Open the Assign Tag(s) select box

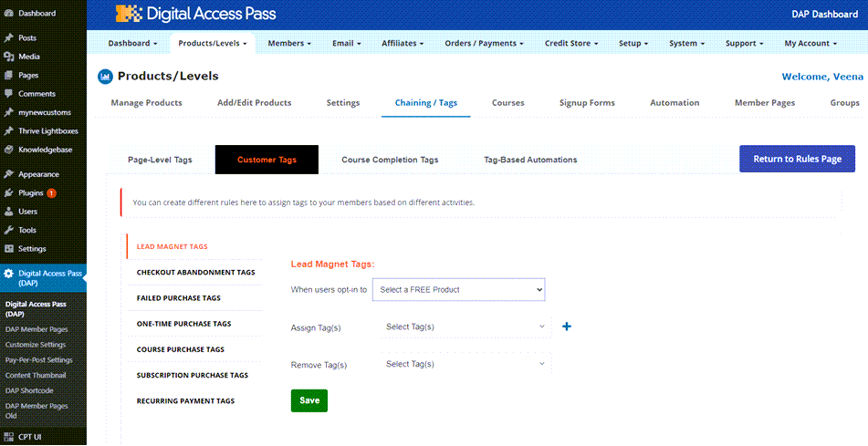(466, 327)
